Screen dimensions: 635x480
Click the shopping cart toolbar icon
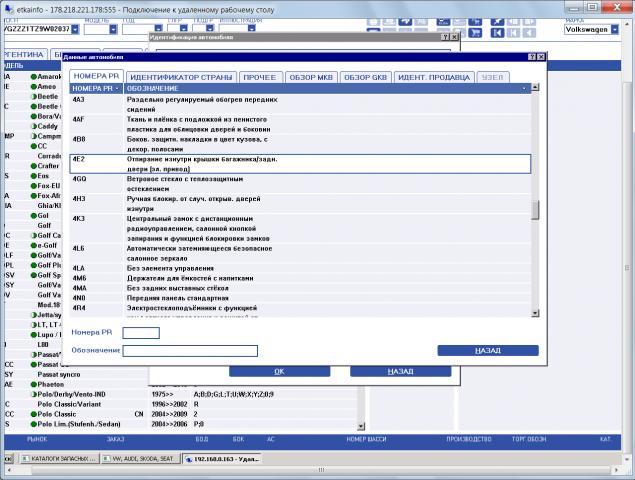coord(475,32)
